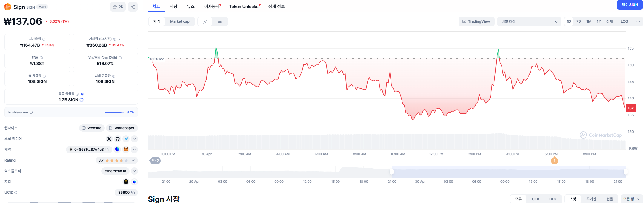
Task: Set chart range to 1Y
Action: [599, 21]
